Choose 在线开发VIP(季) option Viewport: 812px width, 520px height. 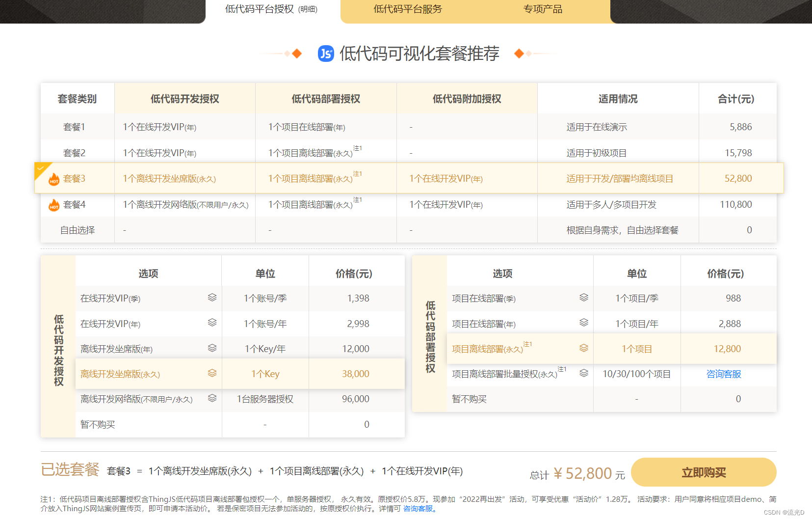point(240,298)
